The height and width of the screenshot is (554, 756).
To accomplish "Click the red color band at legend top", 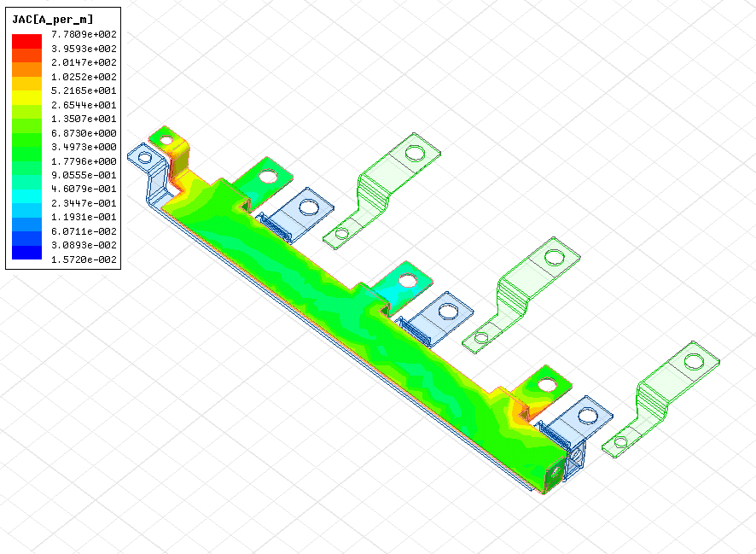I will (x=27, y=41).
